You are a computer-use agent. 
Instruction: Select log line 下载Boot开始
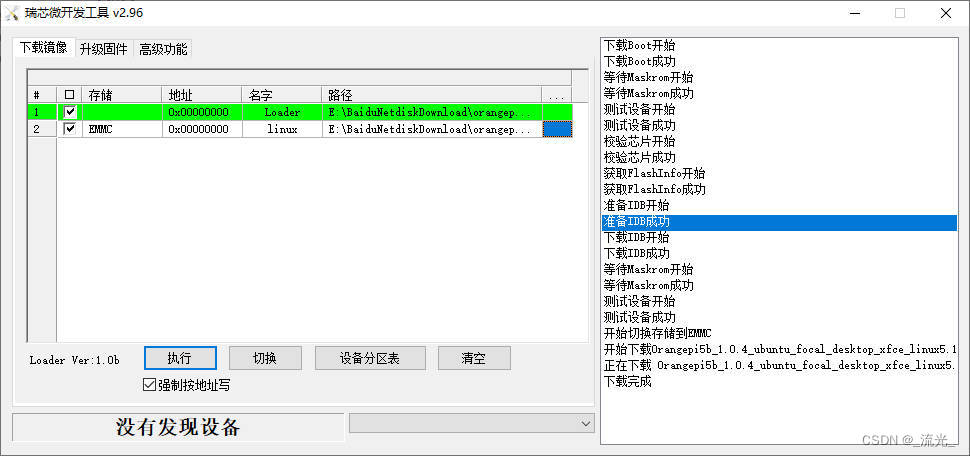[779, 45]
